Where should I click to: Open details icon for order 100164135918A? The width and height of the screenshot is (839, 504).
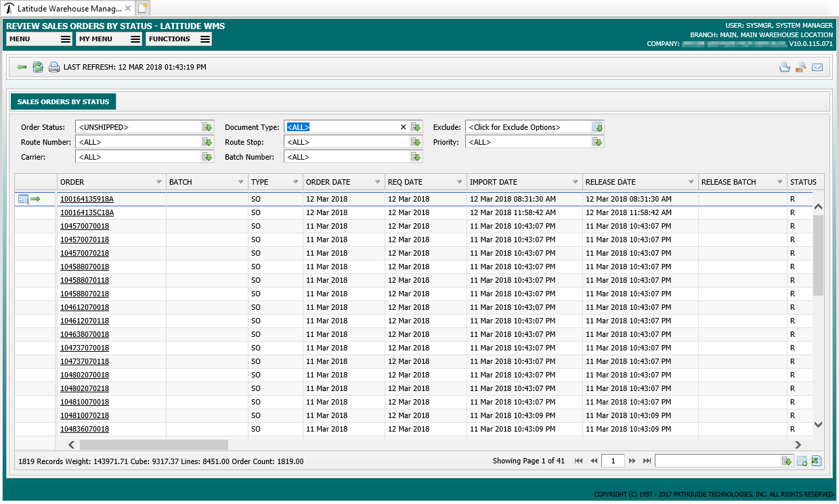click(23, 199)
